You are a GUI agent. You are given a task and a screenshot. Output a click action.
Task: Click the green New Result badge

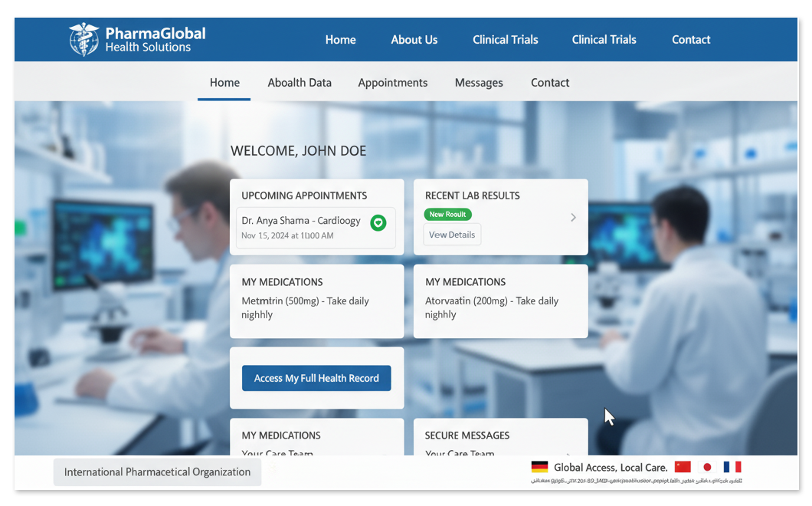coord(448,215)
